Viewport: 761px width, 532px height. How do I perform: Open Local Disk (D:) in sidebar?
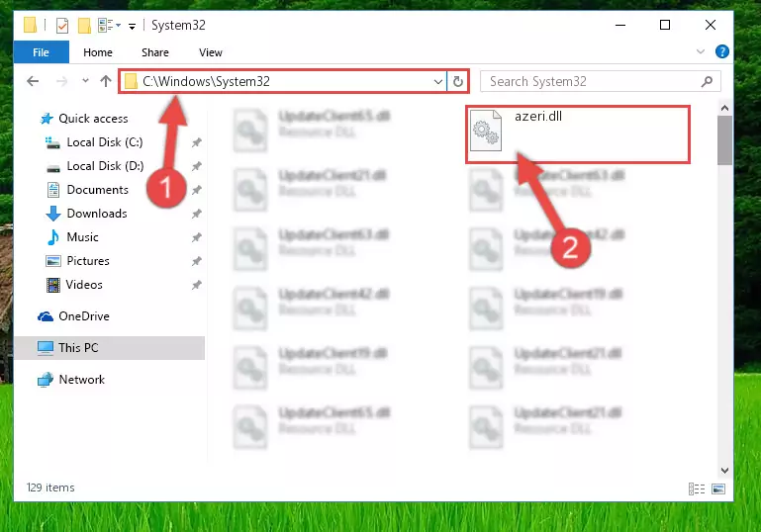105,166
